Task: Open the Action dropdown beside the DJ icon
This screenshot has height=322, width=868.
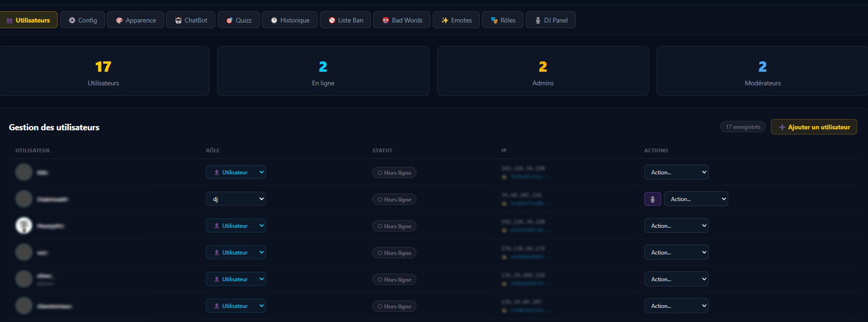Action: click(695, 199)
